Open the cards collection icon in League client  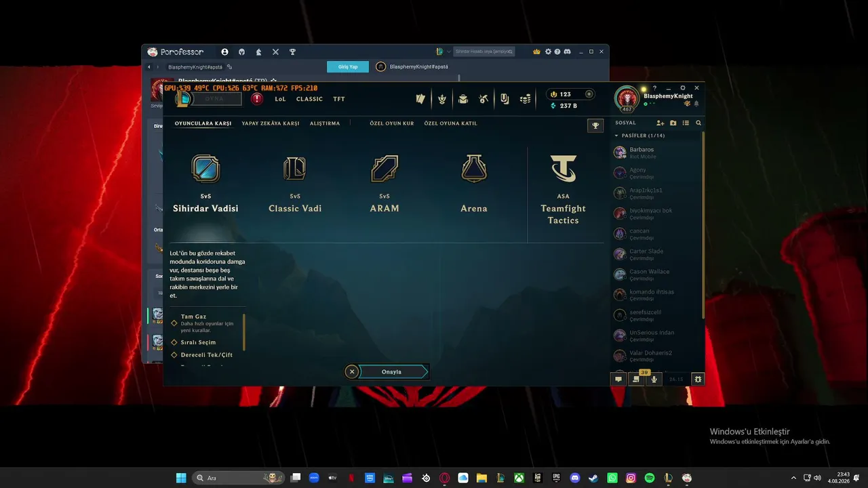click(x=420, y=99)
